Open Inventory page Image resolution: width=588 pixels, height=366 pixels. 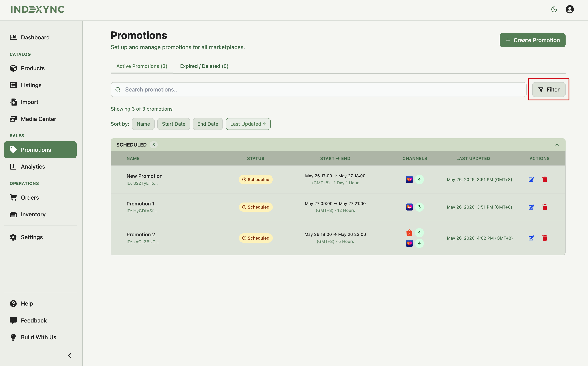point(40,214)
